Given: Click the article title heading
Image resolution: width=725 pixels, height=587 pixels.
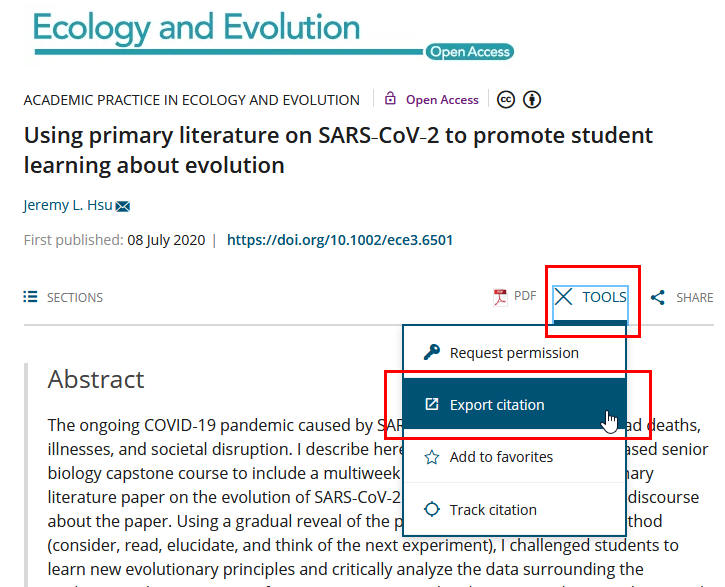Looking at the screenshot, I should click(338, 149).
